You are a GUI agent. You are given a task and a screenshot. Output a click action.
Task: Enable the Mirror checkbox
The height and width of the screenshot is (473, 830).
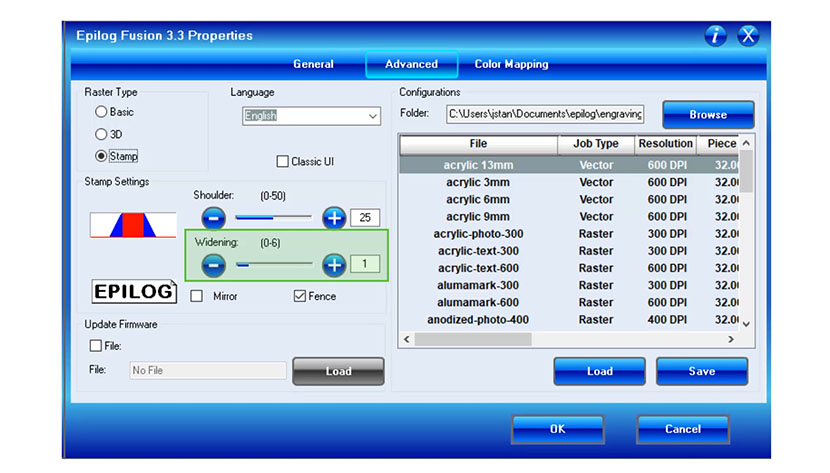click(x=197, y=296)
